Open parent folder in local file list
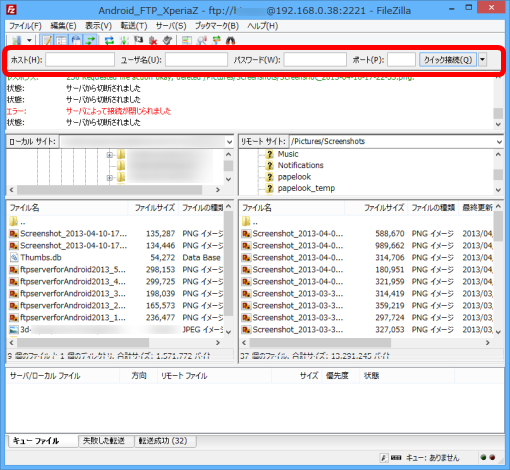The height and width of the screenshot is (470, 510). (x=18, y=222)
